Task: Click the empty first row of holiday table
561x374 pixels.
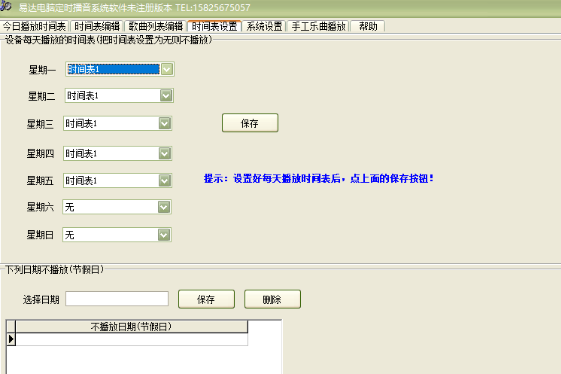Action: coord(132,339)
